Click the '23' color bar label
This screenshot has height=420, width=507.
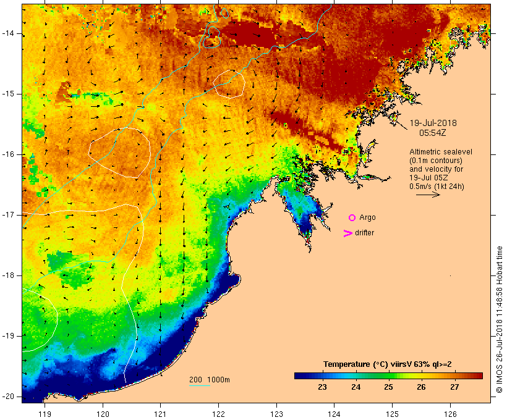tap(322, 387)
